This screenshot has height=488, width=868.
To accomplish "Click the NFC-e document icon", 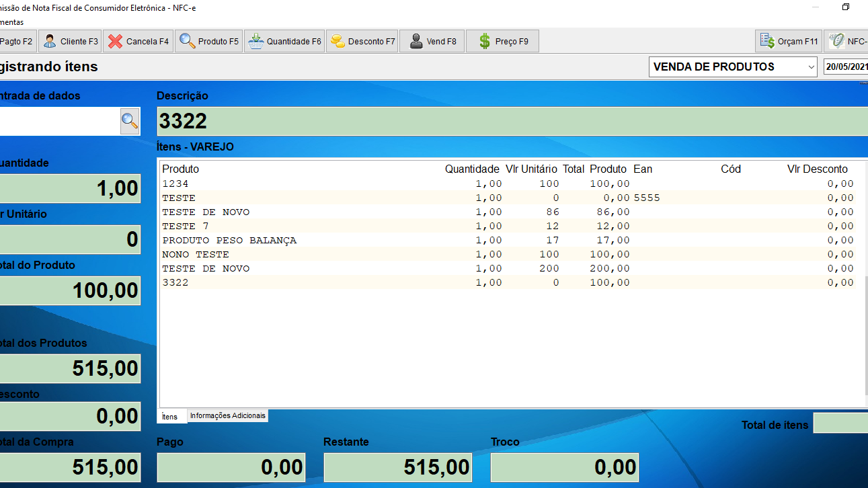I will tap(836, 41).
